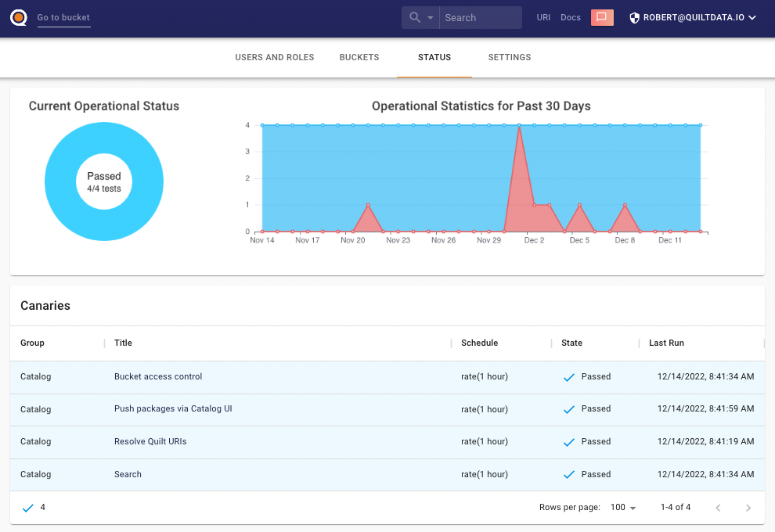
Task: Click the 12/14/2022, 8:41:59 AM timestamp
Action: (x=706, y=408)
